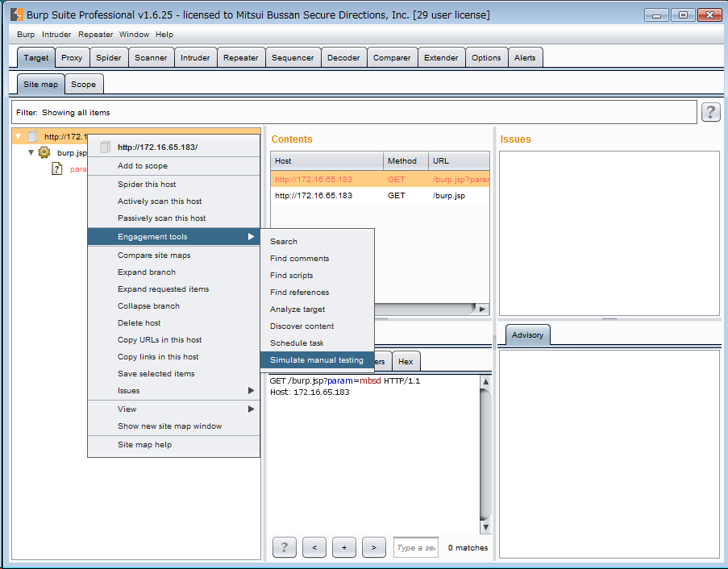Select Simulate manual testing
The width and height of the screenshot is (728, 569).
pos(317,360)
